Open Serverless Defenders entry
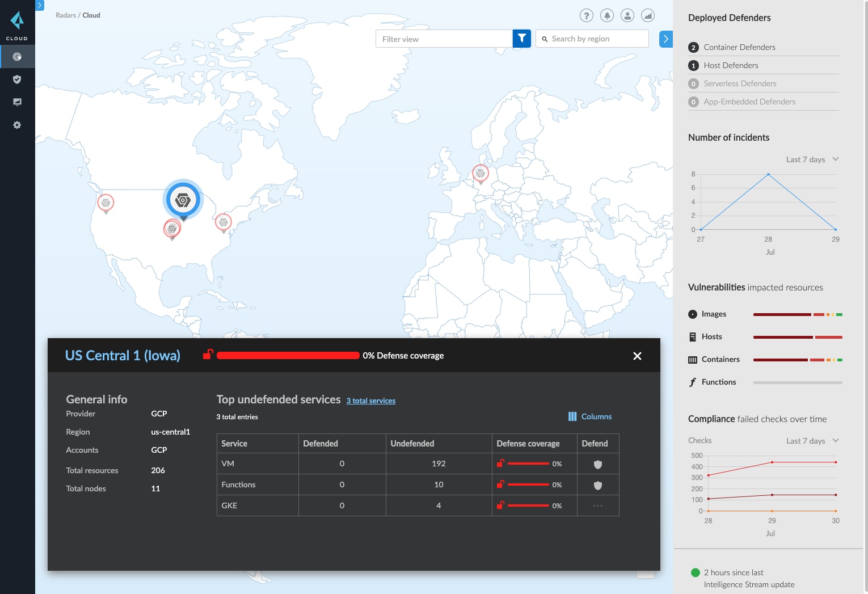 pos(763,83)
